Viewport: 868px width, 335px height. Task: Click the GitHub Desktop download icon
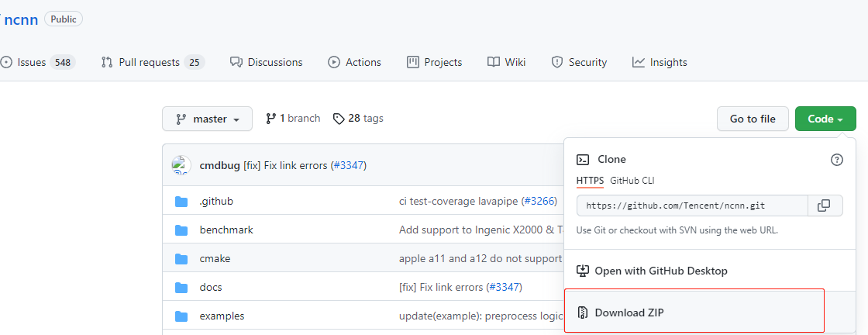(x=582, y=271)
